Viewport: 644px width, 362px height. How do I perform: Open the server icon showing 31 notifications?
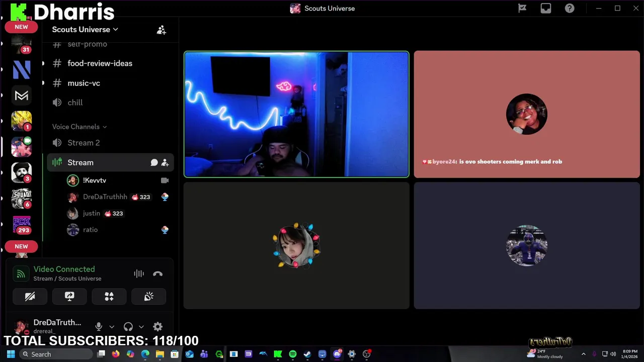(x=22, y=45)
